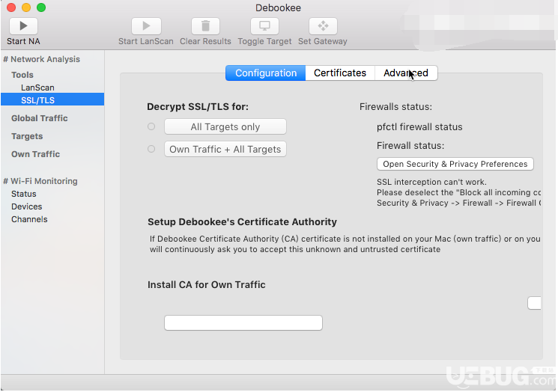This screenshot has height=392, width=558.
Task: Click the Start LanScan label
Action: coord(146,41)
